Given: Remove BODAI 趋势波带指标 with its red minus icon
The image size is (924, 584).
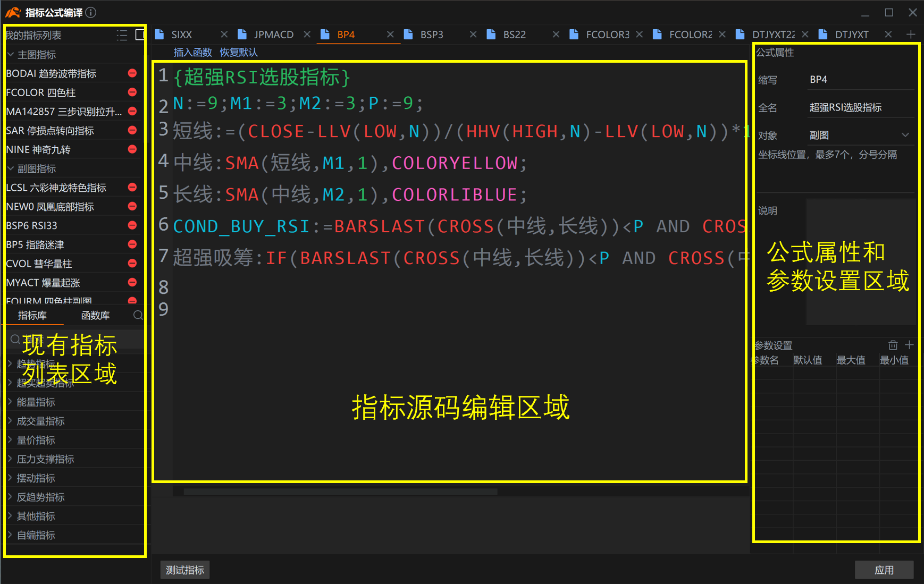Looking at the screenshot, I should coord(132,73).
